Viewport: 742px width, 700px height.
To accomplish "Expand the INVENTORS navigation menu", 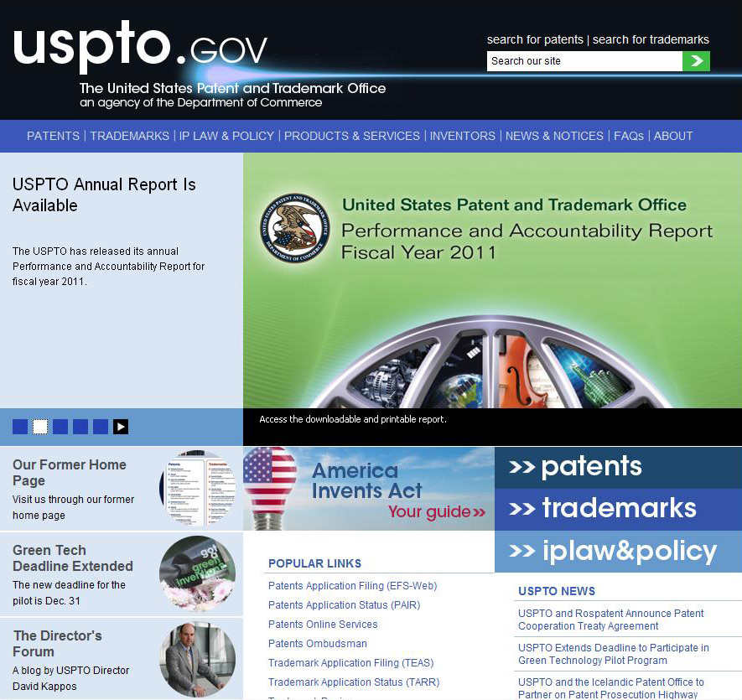I will pos(462,136).
